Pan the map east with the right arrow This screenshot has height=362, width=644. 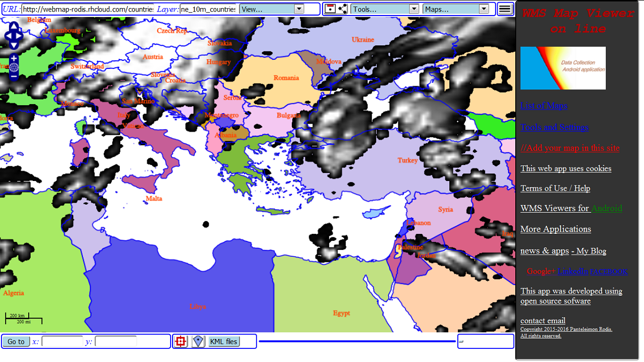[19, 36]
